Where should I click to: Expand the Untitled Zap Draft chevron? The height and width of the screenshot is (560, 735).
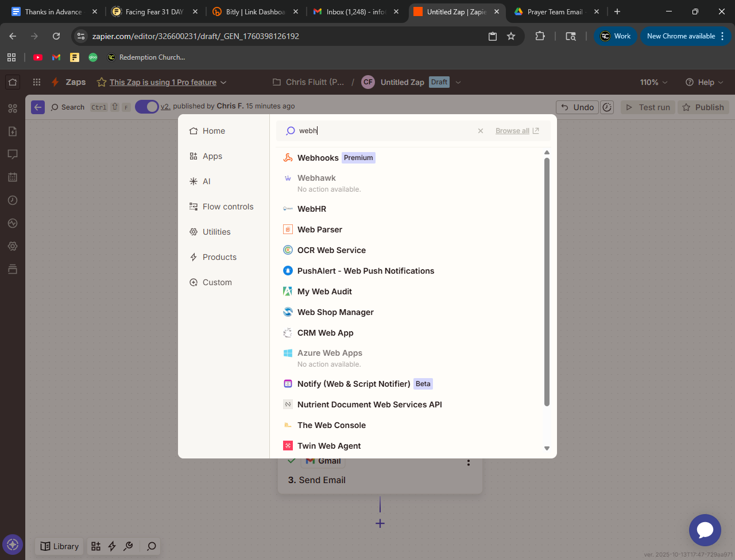pos(458,82)
